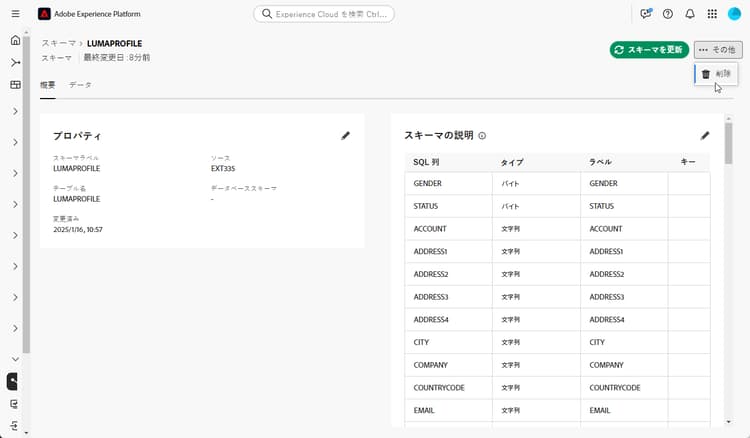Image resolution: width=750 pixels, height=438 pixels.
Task: Click the EXT335 source value
Action: pos(223,168)
